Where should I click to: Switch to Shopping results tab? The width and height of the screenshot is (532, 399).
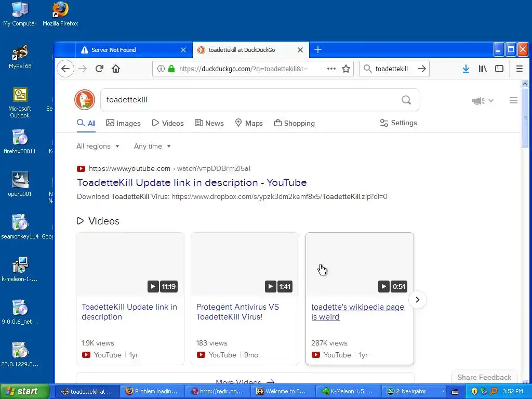tap(295, 123)
